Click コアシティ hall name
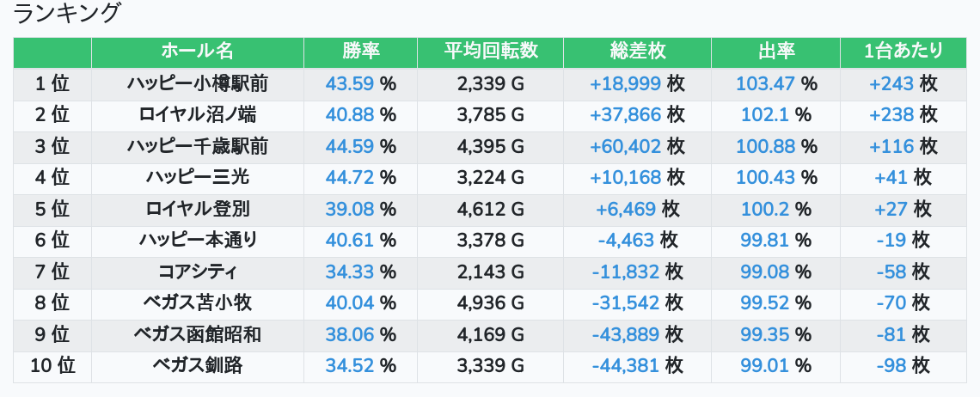This screenshot has width=980, height=397. coord(198,272)
